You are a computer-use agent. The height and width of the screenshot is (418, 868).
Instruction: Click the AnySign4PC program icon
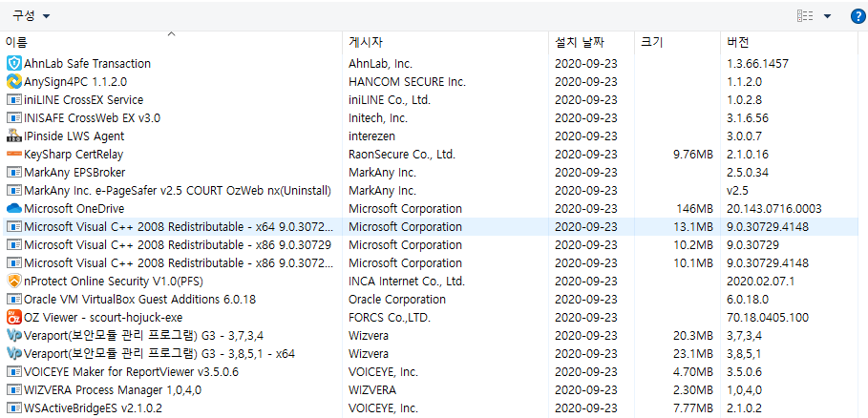[x=13, y=82]
